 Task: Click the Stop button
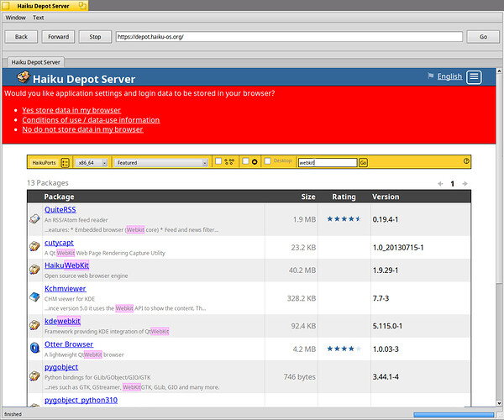pos(95,37)
